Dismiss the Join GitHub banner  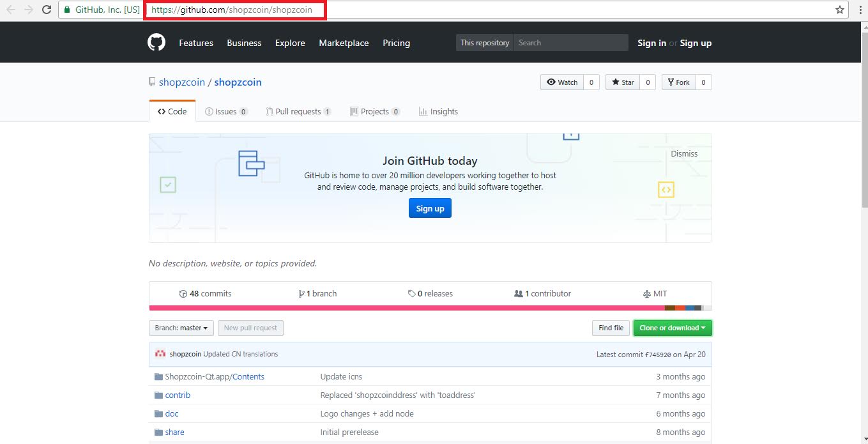684,153
